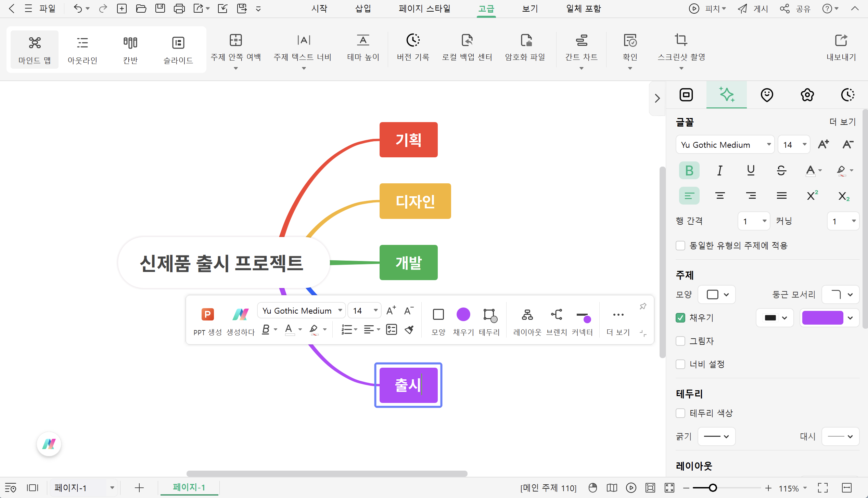868x498 pixels.
Task: Open the 파일 menu
Action: [x=48, y=9]
